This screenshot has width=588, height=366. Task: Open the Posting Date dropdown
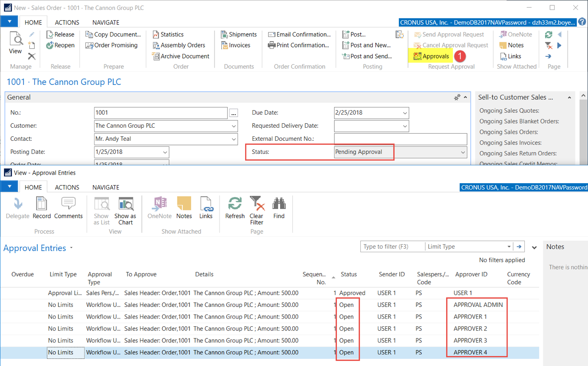point(165,152)
